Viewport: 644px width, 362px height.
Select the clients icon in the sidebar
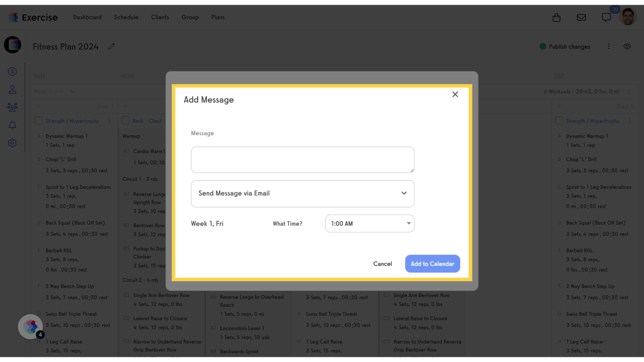tap(12, 89)
